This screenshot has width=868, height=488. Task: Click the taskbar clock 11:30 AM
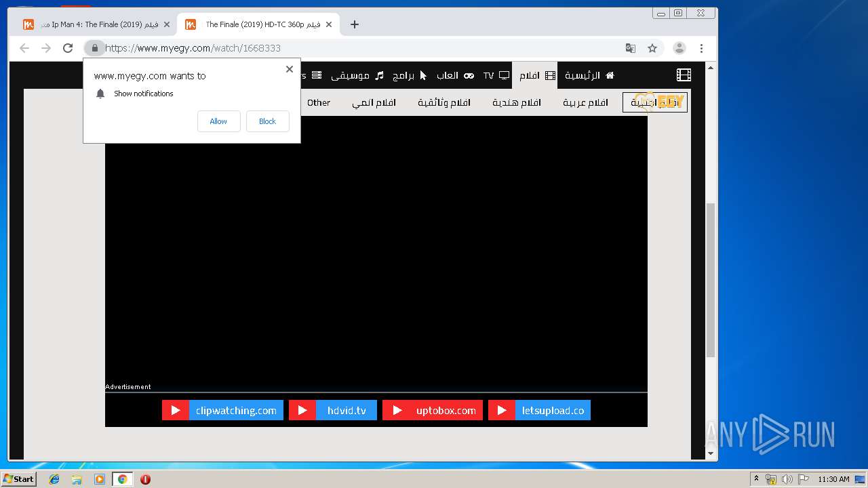(833, 479)
